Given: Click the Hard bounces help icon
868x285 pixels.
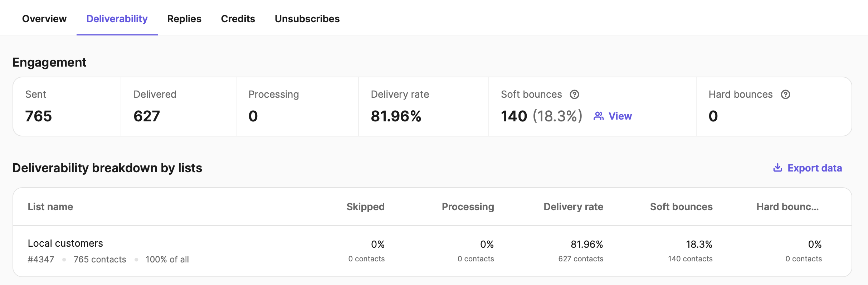Looking at the screenshot, I should click(785, 95).
